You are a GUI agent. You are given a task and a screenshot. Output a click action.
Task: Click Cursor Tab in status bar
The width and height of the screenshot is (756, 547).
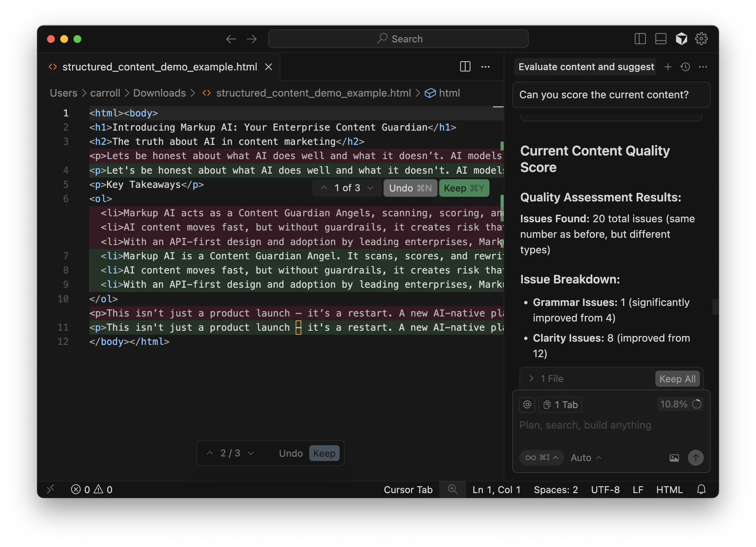[x=408, y=490]
